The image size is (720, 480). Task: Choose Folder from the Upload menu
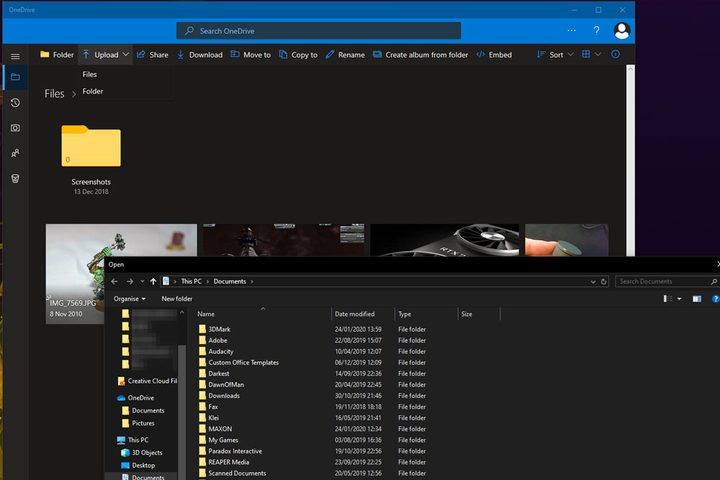pos(93,91)
